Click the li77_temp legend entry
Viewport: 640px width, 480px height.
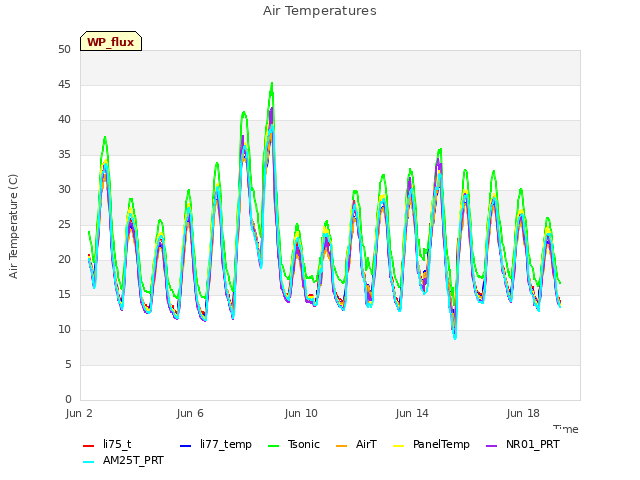(x=216, y=444)
